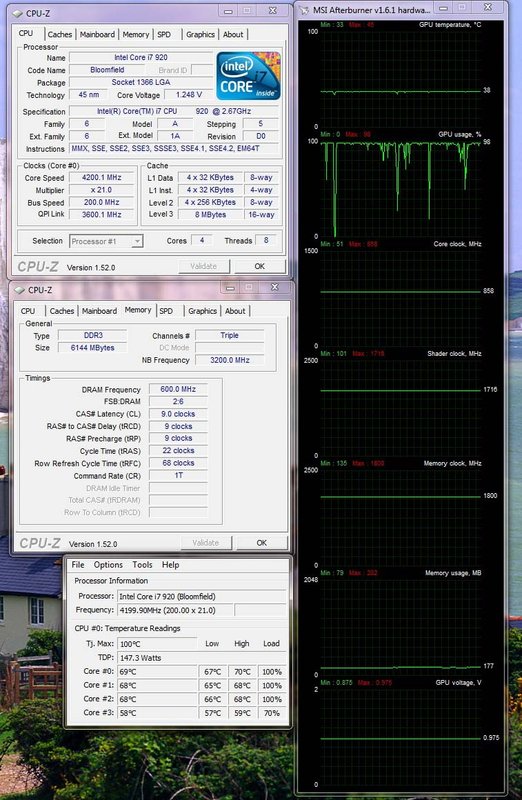
Task: Open Caches tab in top CPU-Z window
Action: pos(60,35)
